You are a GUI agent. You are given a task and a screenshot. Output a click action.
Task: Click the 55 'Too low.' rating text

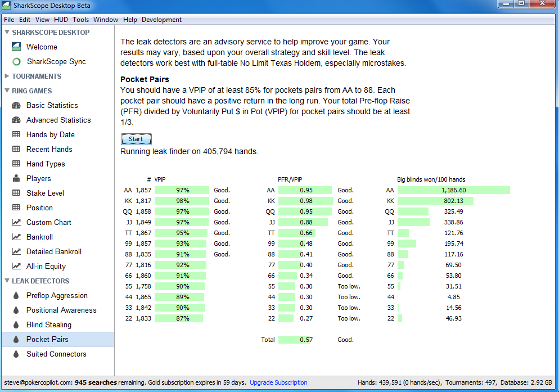(x=349, y=286)
